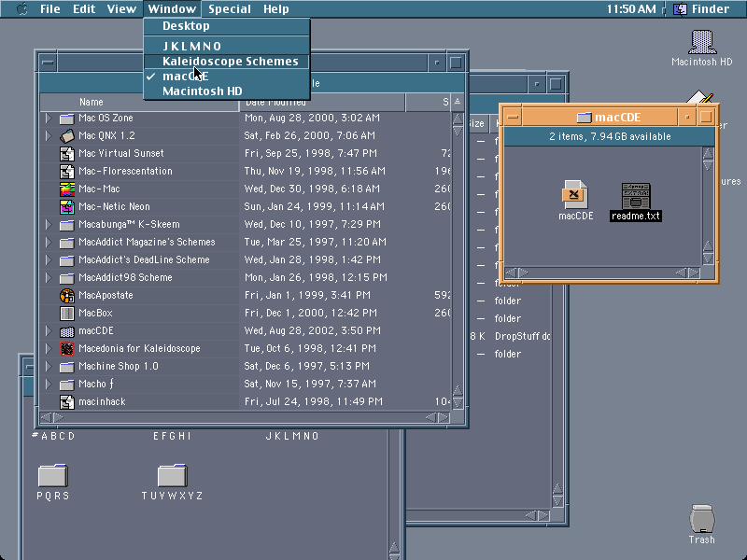Close the open Window menu via its title
The width and height of the screenshot is (747, 560).
click(172, 8)
